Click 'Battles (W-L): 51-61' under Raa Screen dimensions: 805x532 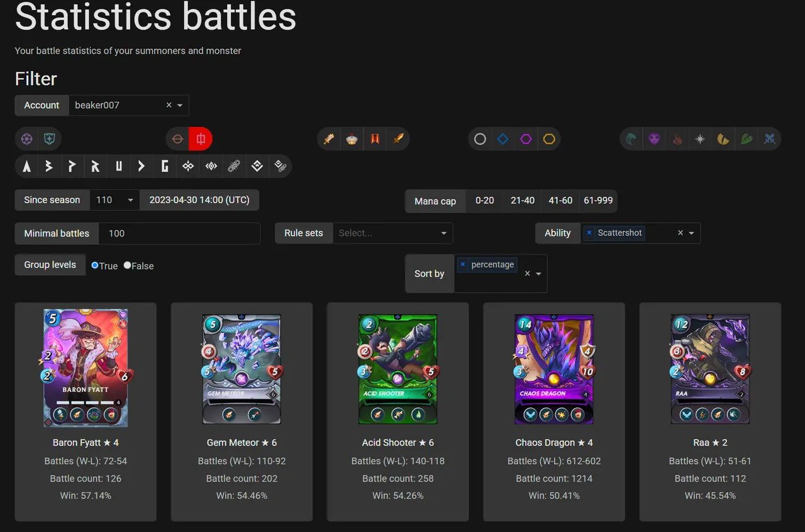tap(710, 461)
